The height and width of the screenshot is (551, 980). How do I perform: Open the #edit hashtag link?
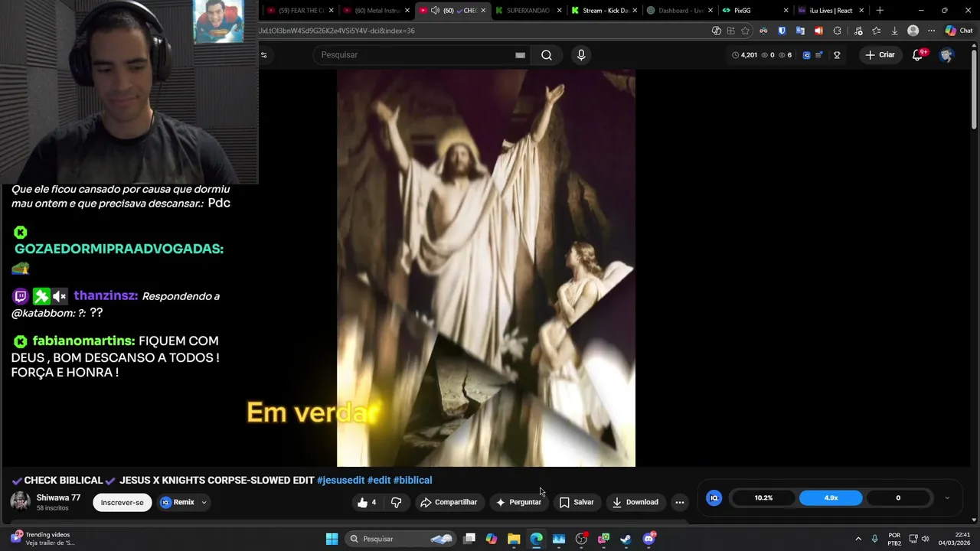click(379, 481)
